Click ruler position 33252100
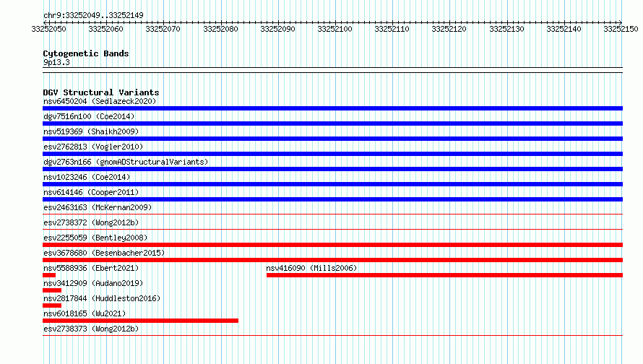This screenshot has width=643, height=364. tap(335, 29)
